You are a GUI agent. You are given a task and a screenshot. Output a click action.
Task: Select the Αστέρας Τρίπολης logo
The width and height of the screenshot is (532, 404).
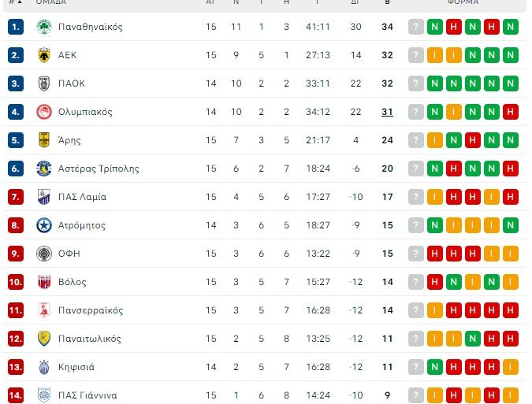(x=43, y=169)
